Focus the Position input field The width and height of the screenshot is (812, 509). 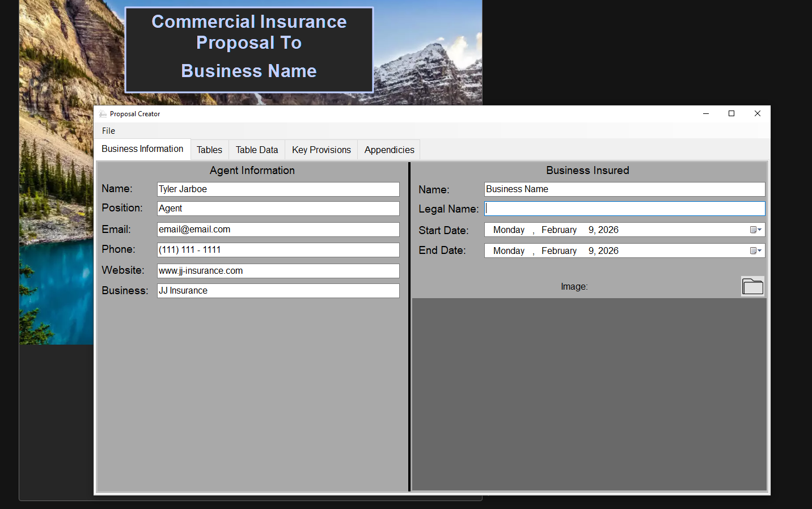pos(278,209)
